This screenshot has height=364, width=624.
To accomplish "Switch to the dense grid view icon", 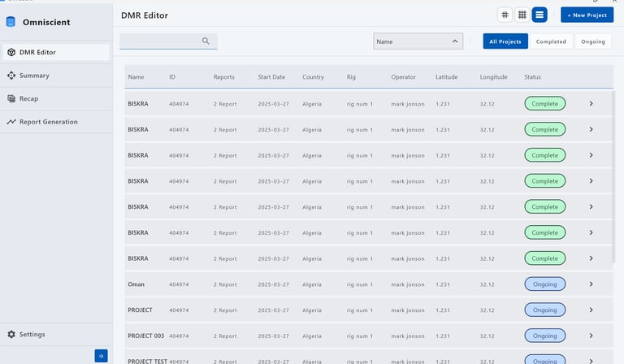I will point(522,15).
